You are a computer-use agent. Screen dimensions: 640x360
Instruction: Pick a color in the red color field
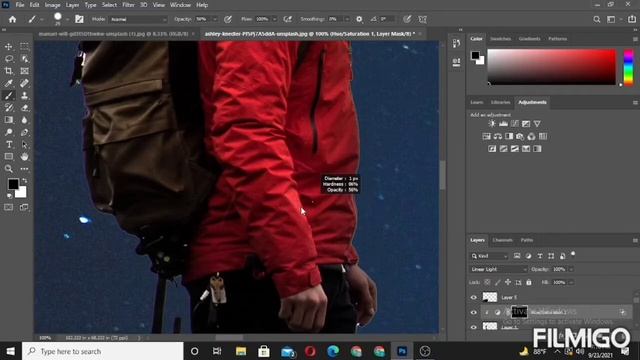point(551,67)
